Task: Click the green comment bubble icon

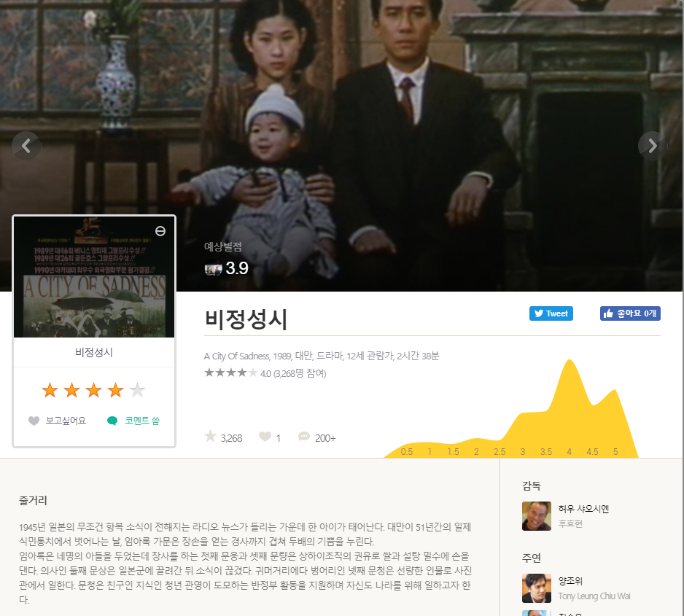Action: (x=112, y=421)
